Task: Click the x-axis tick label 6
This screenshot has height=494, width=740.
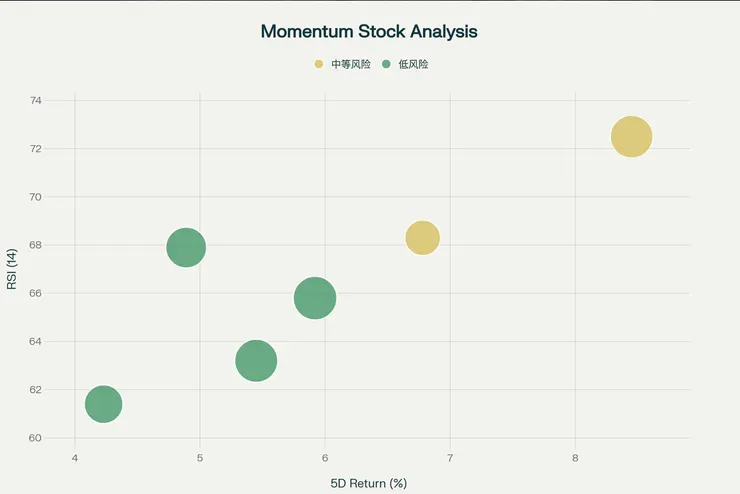Action: 325,458
